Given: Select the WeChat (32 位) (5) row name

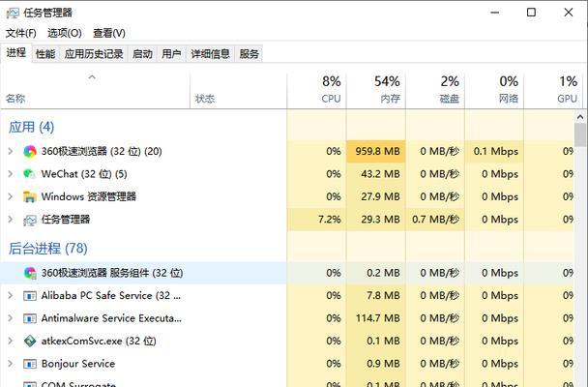Looking at the screenshot, I should tap(84, 174).
